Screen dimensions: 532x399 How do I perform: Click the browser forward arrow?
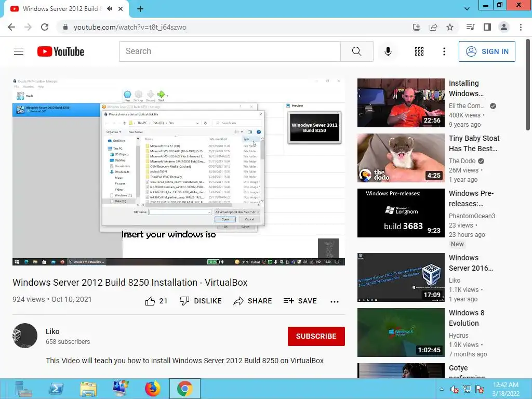28,27
